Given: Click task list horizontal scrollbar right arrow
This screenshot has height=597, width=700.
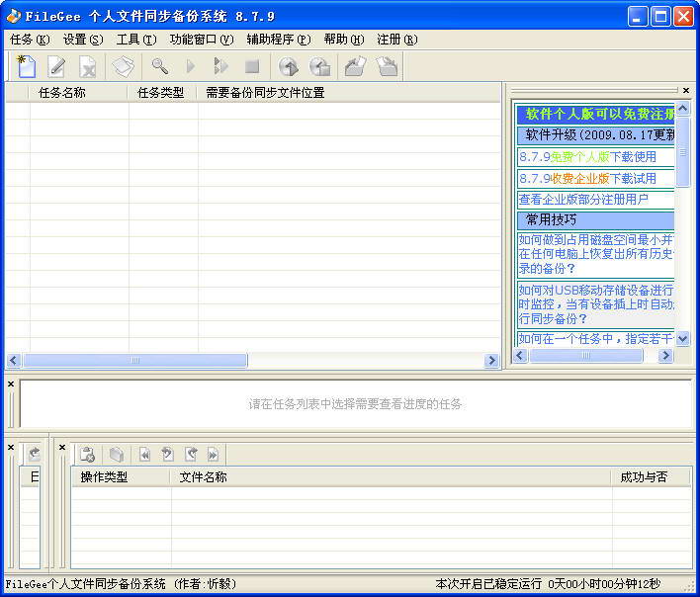Looking at the screenshot, I should [x=491, y=361].
